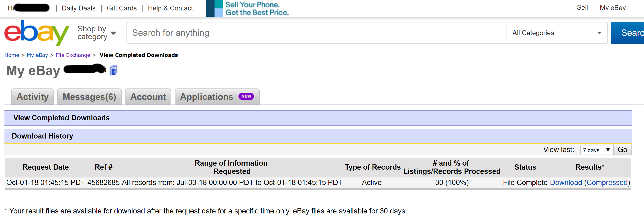Open the Applications tab
Screen dimensions: 644x221
click(217, 97)
